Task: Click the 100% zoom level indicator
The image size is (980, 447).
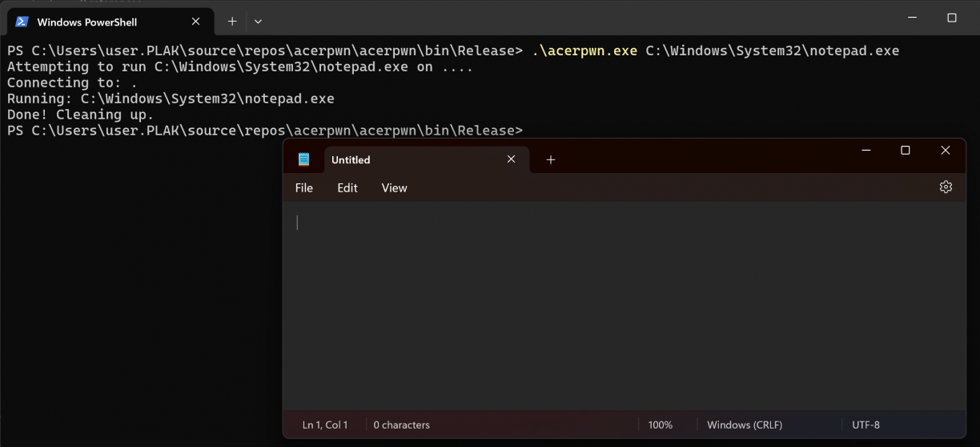Action: point(660,425)
